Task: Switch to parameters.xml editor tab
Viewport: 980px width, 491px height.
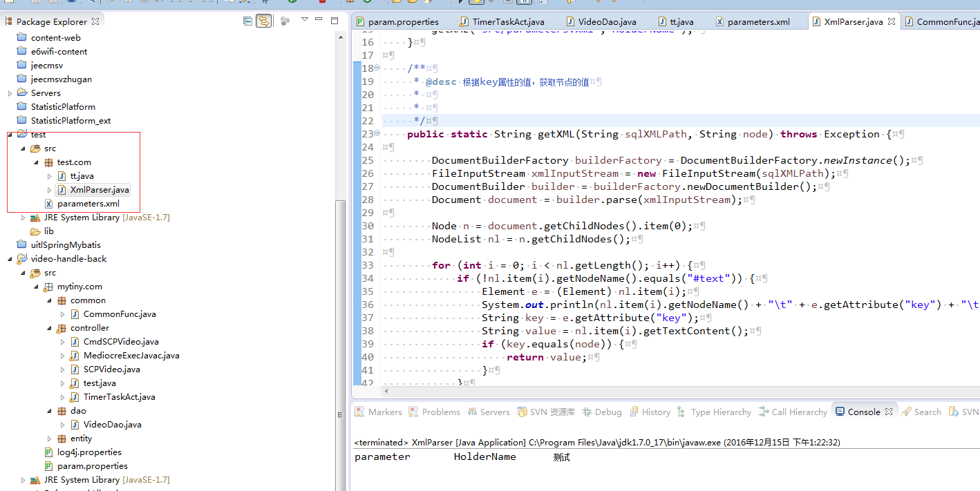Action: click(751, 22)
